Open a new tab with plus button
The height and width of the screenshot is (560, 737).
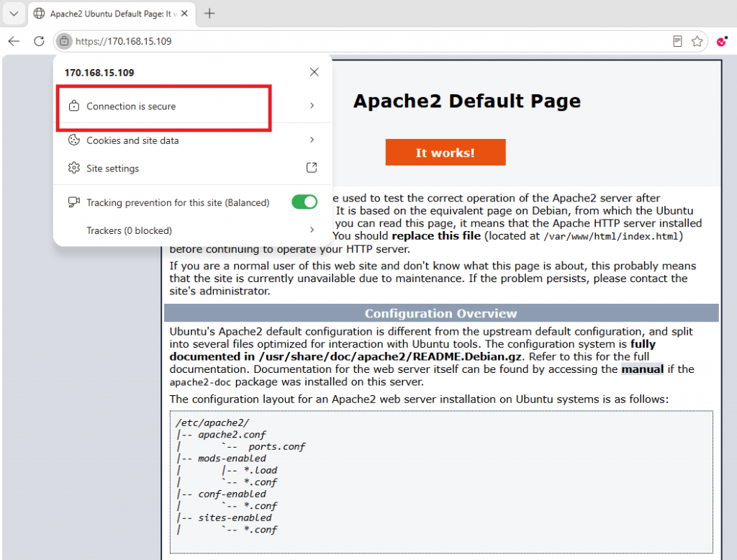[209, 14]
